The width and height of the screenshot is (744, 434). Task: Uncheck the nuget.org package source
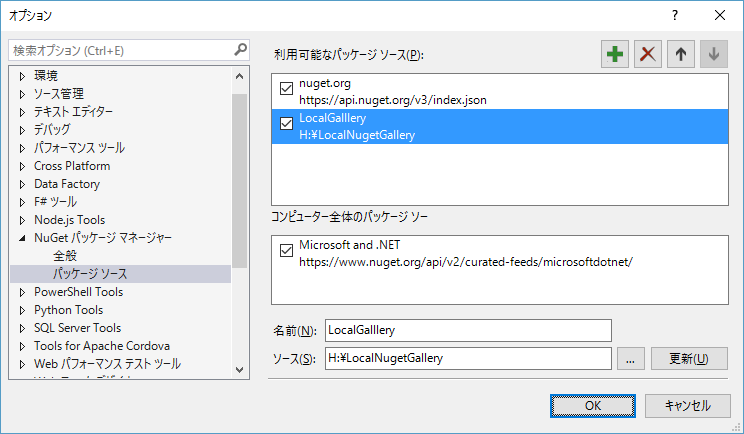pos(287,88)
